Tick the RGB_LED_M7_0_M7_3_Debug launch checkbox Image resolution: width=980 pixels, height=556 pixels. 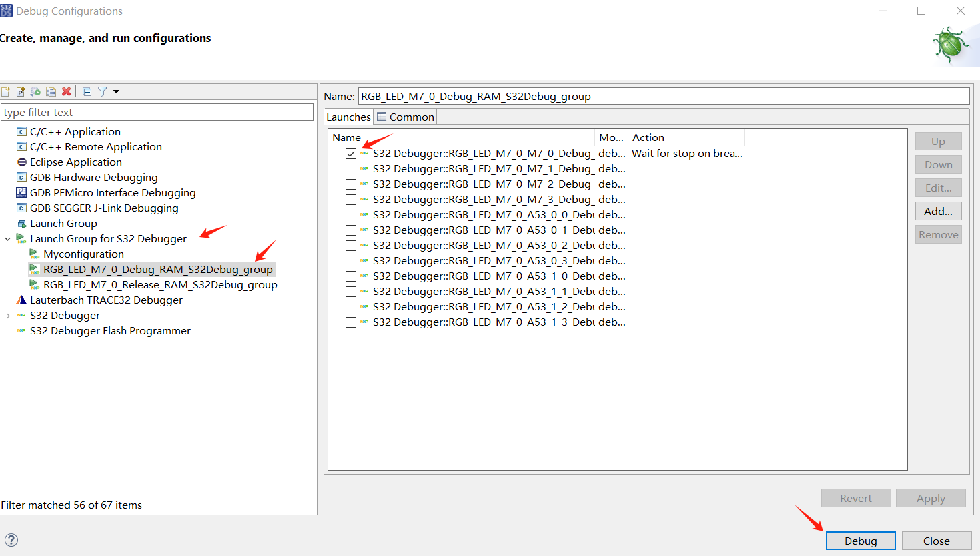[x=351, y=200]
